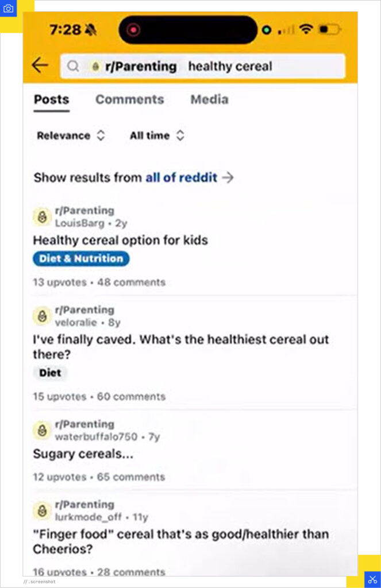Open the Relevance sort dropdown
The width and height of the screenshot is (381, 588).
(x=71, y=136)
